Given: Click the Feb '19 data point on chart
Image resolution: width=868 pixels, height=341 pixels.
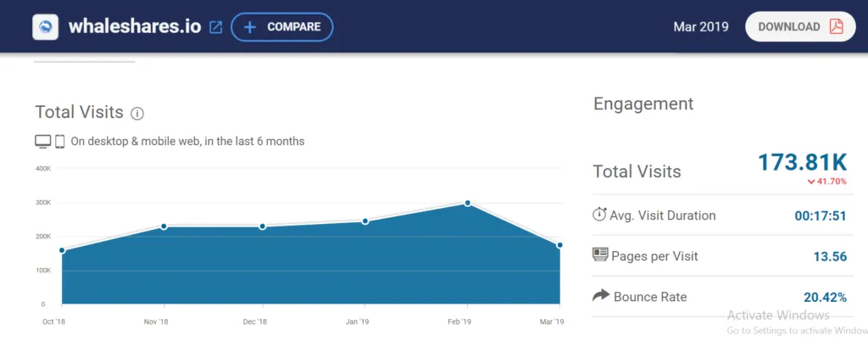Looking at the screenshot, I should click(x=467, y=204).
